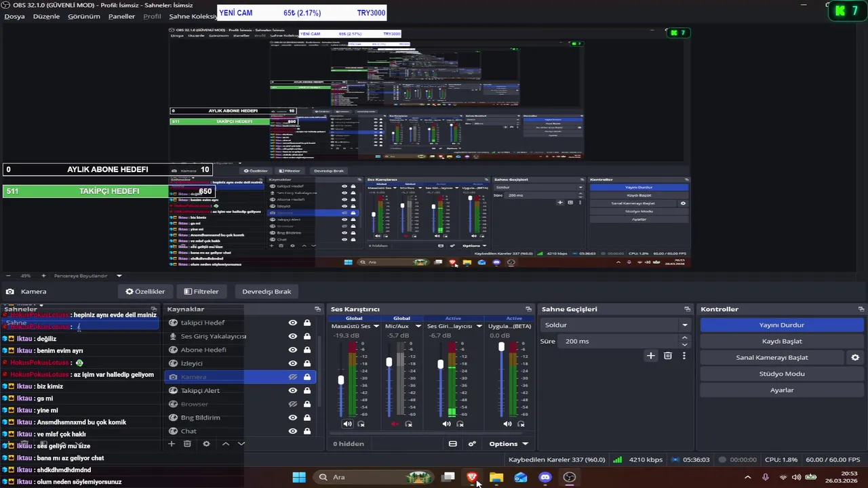Toggle monitoring headphone icon for Uygula (BETA)
Image resolution: width=868 pixels, height=488 pixels.
(521, 424)
